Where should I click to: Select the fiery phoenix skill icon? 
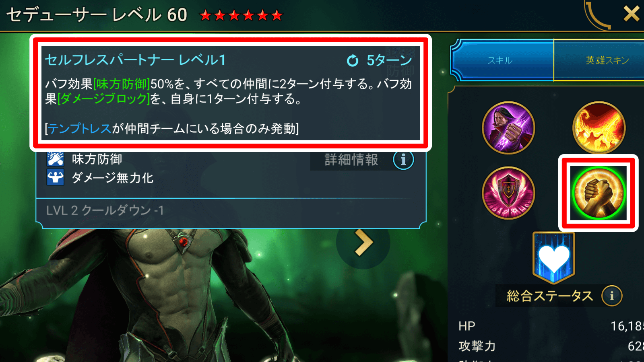[599, 128]
